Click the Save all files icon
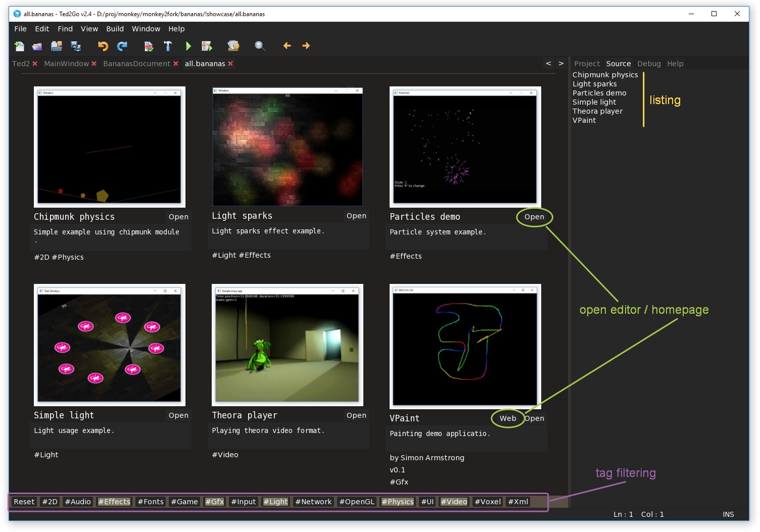This screenshot has width=760, height=532. coord(76,46)
